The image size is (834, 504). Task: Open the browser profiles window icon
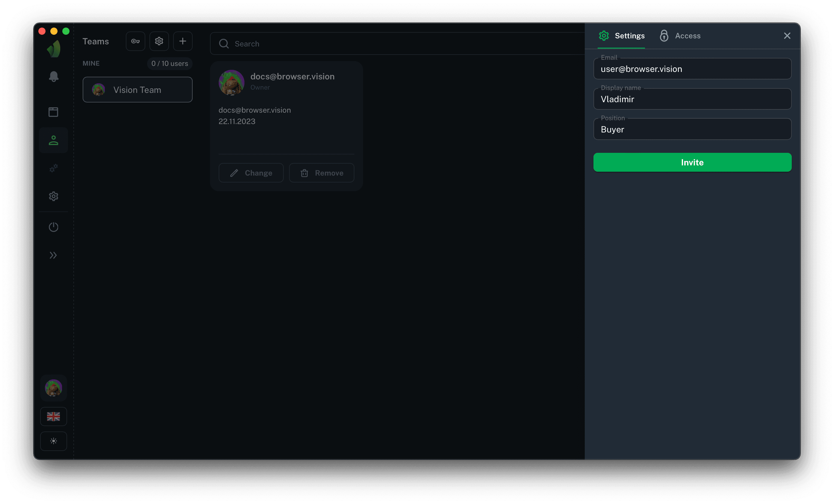54,112
